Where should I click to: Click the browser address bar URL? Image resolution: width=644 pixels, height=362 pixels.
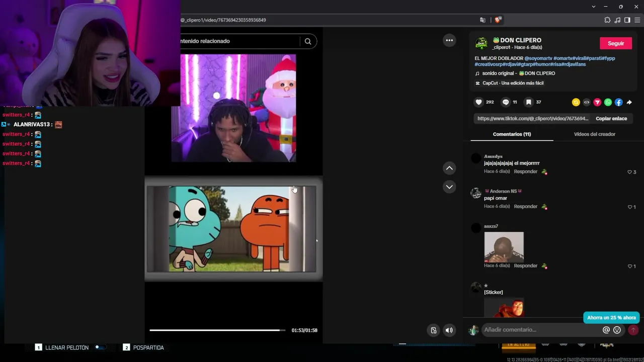click(223, 20)
